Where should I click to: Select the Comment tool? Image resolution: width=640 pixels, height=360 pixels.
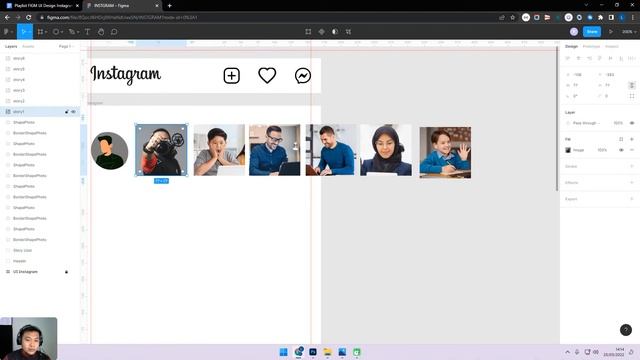pos(114,31)
